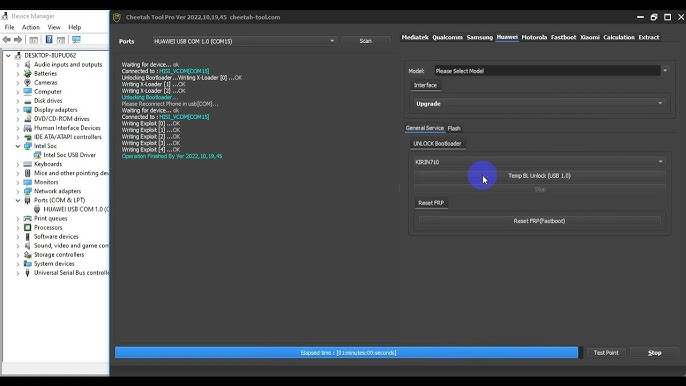The width and height of the screenshot is (686, 386).
Task: Open the File menu in Device Manager
Action: pyautogui.click(x=9, y=27)
